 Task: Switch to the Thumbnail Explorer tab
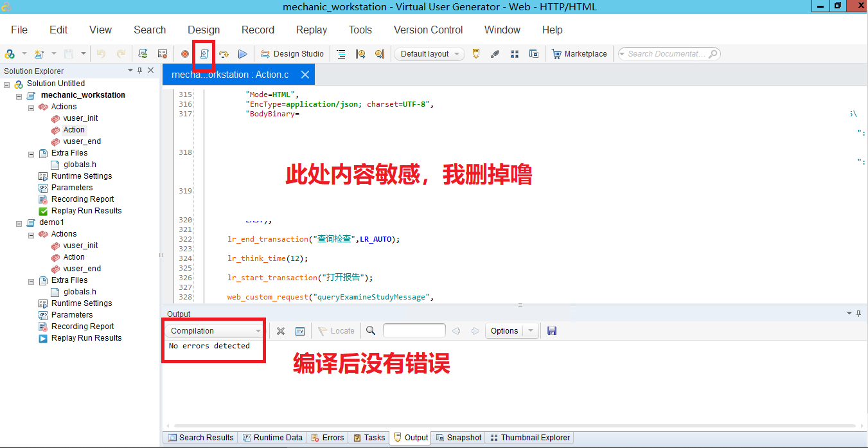tap(529, 438)
